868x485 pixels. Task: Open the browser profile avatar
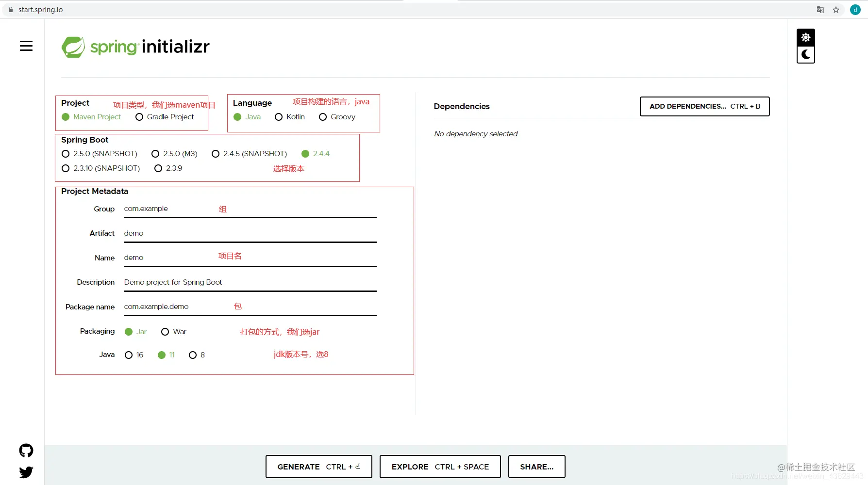point(855,10)
